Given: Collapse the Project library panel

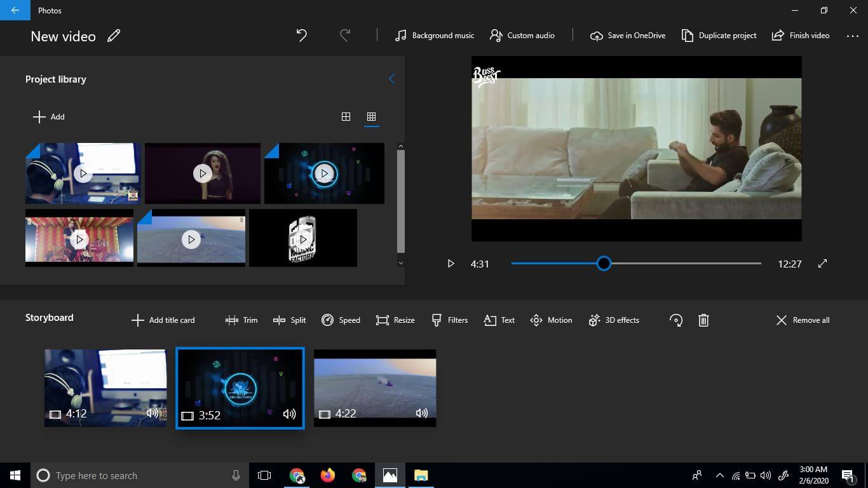Looking at the screenshot, I should [x=391, y=79].
